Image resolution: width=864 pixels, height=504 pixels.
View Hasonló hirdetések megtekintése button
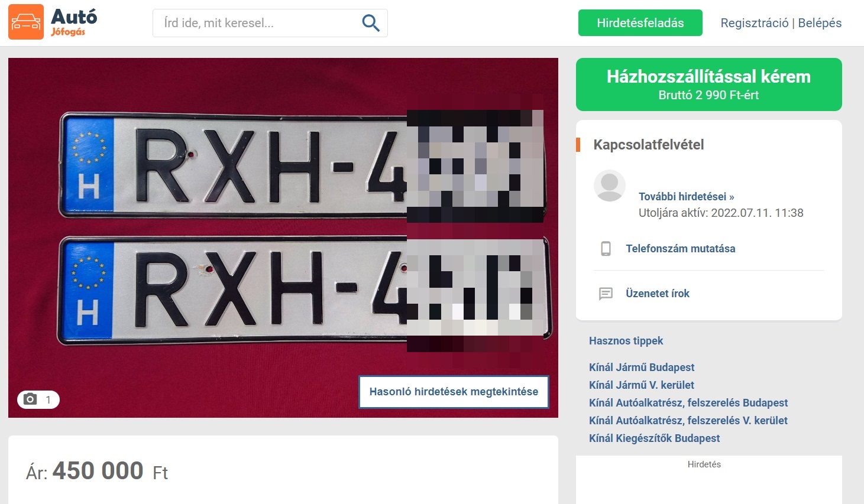coord(454,392)
